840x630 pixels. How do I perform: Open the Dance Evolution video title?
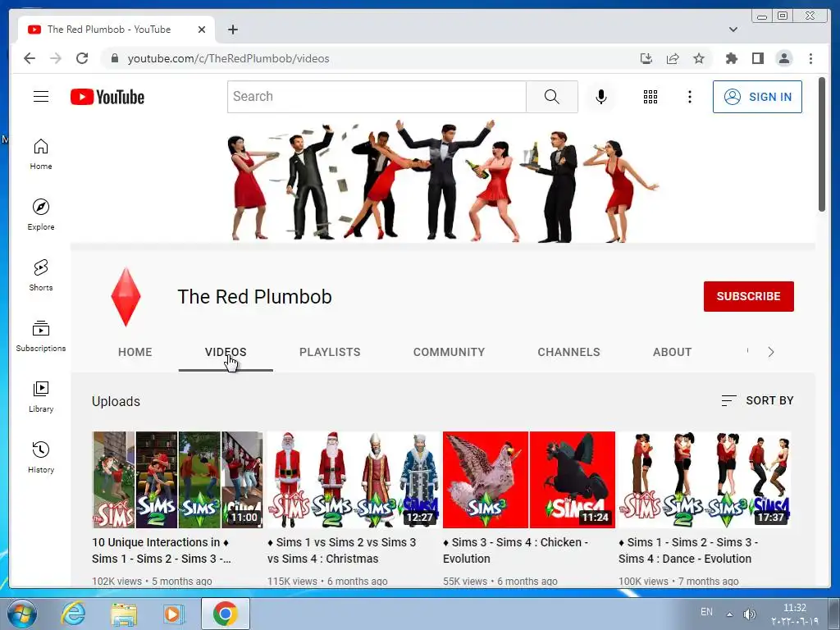(x=688, y=550)
